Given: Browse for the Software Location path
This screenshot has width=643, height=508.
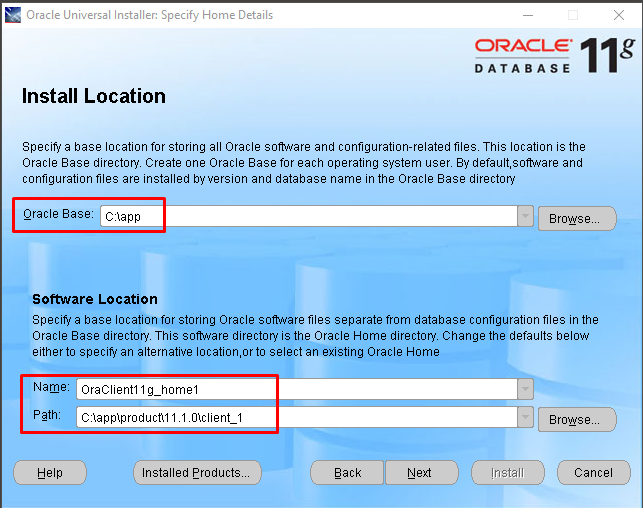Looking at the screenshot, I should click(x=576, y=420).
